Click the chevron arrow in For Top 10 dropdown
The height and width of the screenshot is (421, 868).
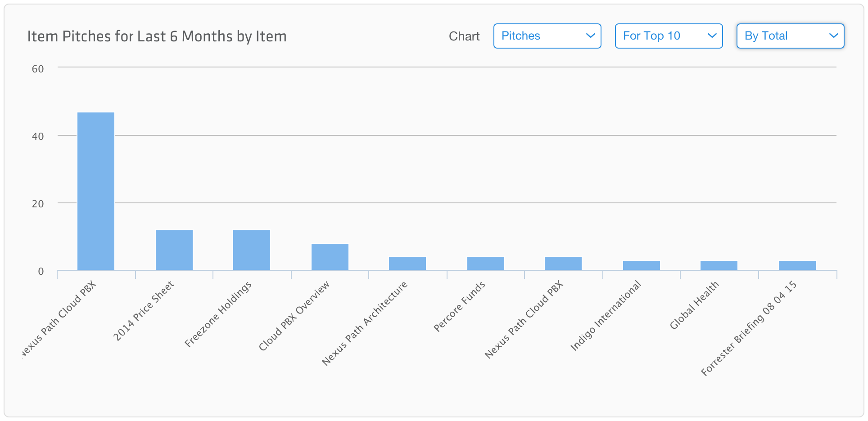coord(712,36)
